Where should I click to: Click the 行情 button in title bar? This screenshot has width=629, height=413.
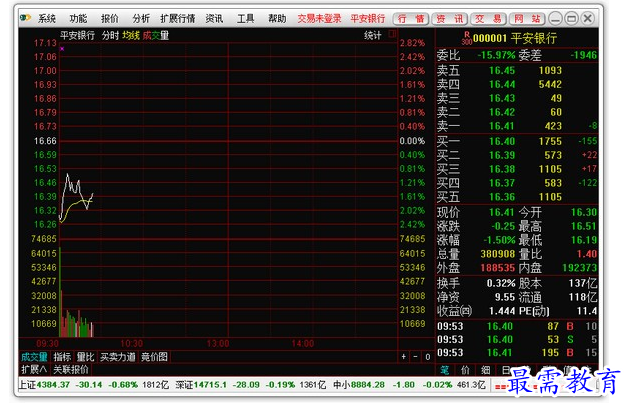pos(411,18)
